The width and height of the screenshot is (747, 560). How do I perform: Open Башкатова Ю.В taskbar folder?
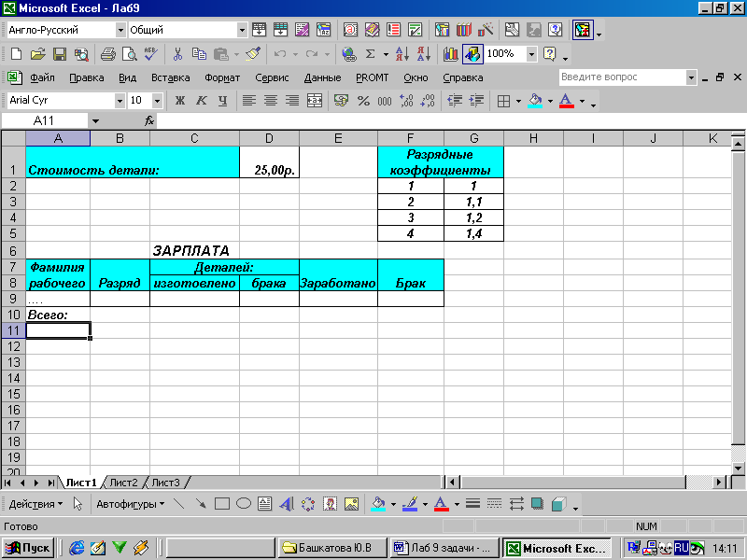332,548
